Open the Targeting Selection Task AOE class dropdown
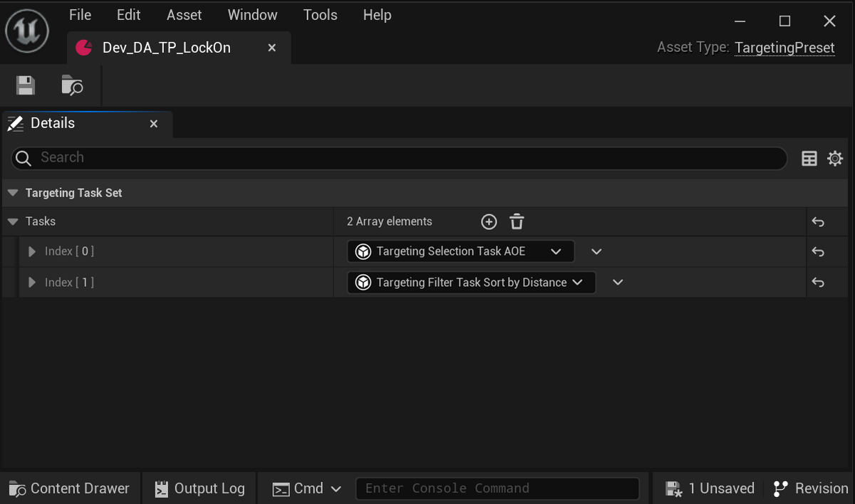This screenshot has height=504, width=855. pyautogui.click(x=460, y=251)
